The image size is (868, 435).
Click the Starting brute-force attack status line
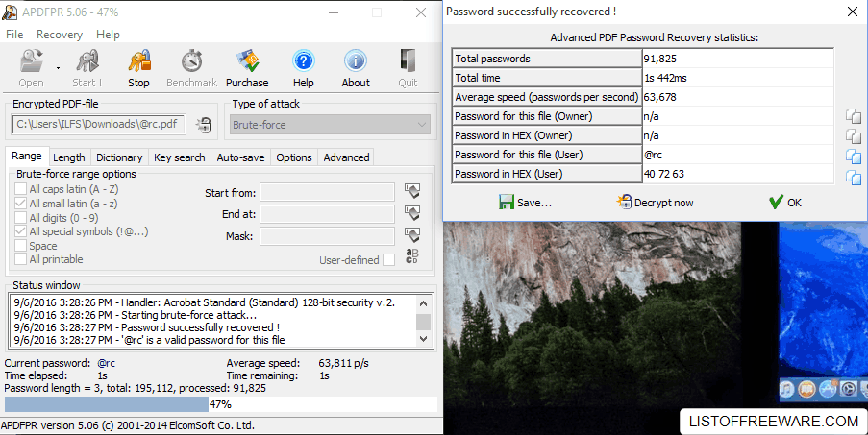tap(136, 315)
